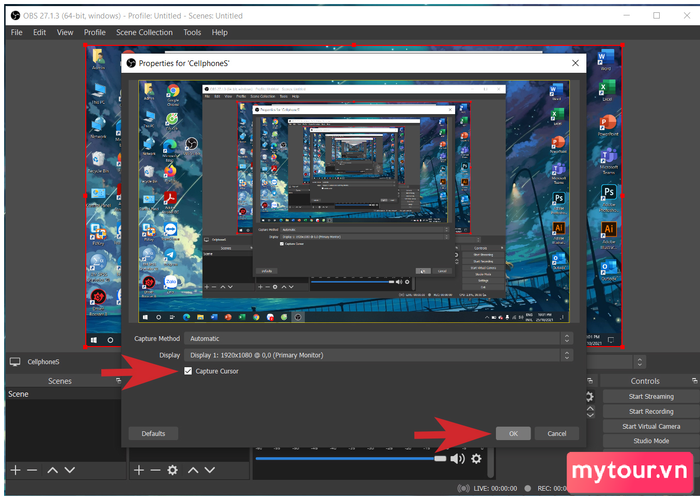Image resolution: width=700 pixels, height=502 pixels.
Task: Click the Zalo icon in dialog preview
Action: point(170,283)
